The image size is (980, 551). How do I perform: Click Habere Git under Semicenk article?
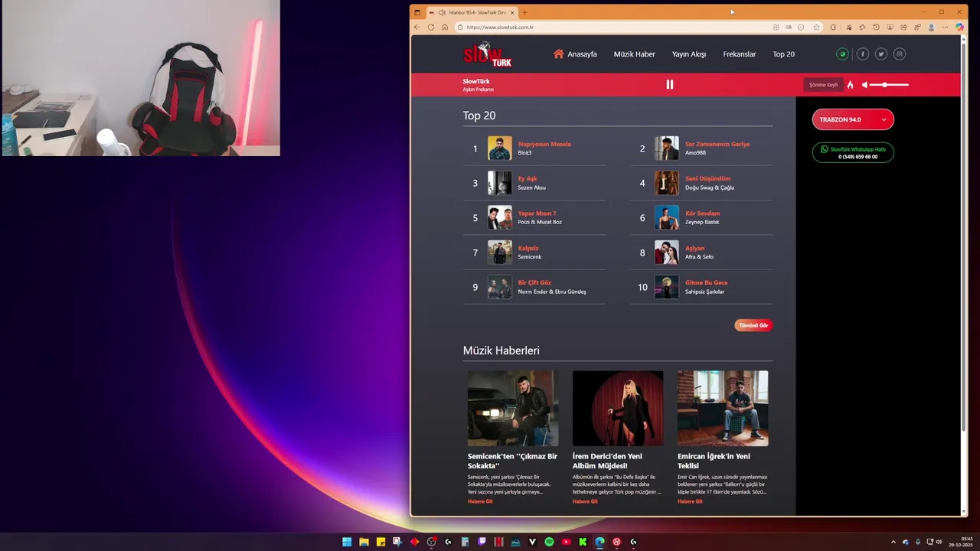tap(480, 501)
